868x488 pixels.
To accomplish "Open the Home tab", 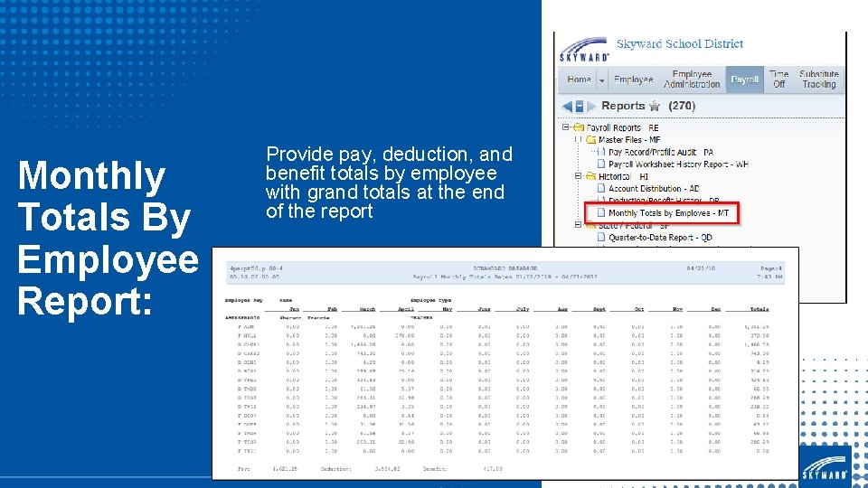I will tap(579, 80).
